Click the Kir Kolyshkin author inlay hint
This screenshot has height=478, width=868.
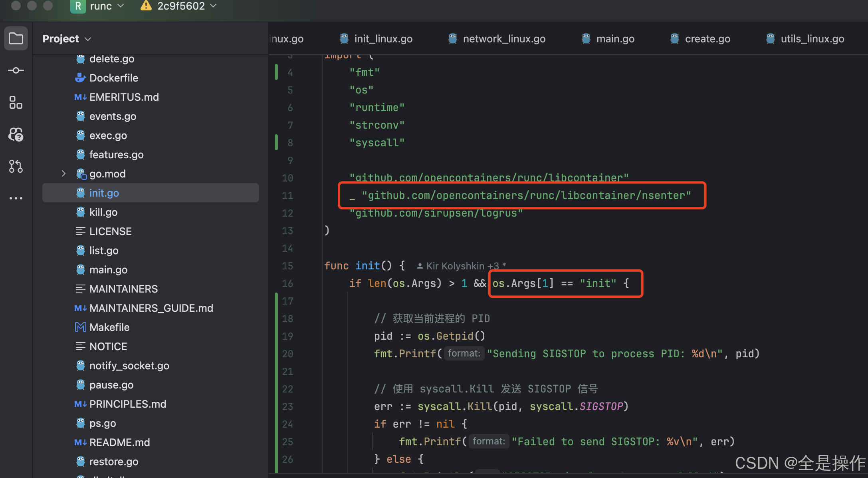pyautogui.click(x=462, y=266)
